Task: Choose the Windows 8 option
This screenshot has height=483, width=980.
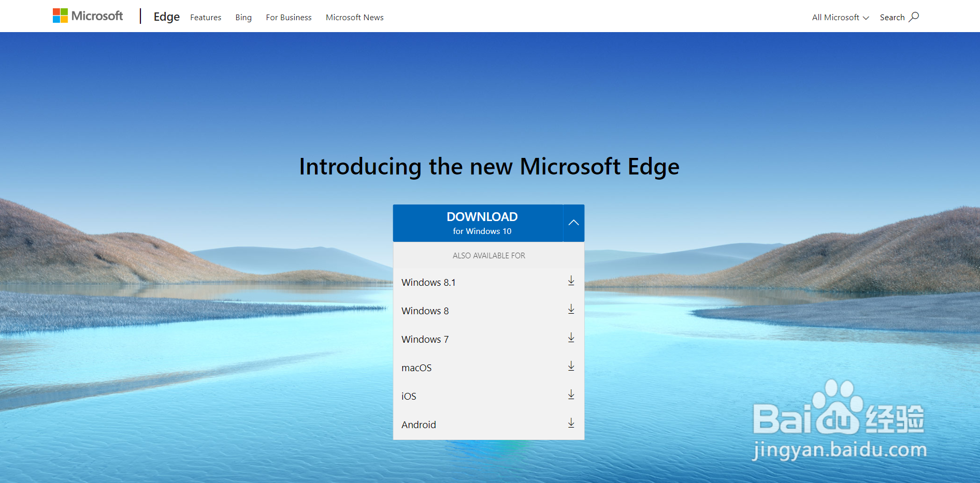Action: (488, 311)
